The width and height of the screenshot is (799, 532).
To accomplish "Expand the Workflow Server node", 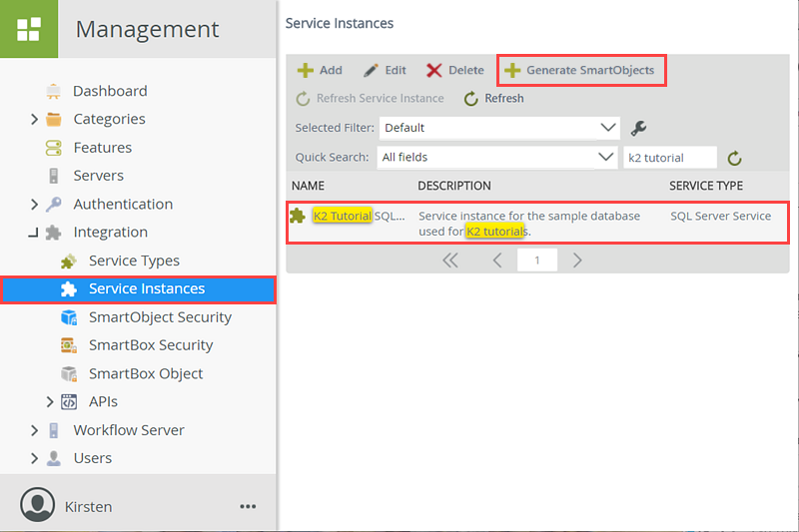I will point(34,430).
